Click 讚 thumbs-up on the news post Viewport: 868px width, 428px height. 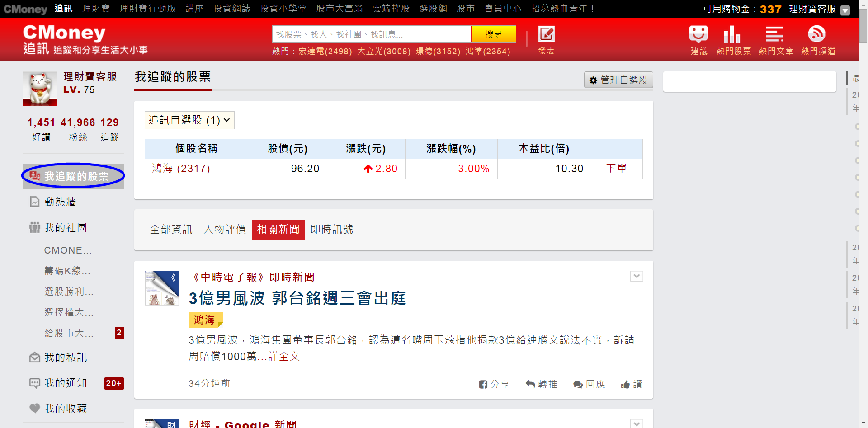pyautogui.click(x=632, y=384)
